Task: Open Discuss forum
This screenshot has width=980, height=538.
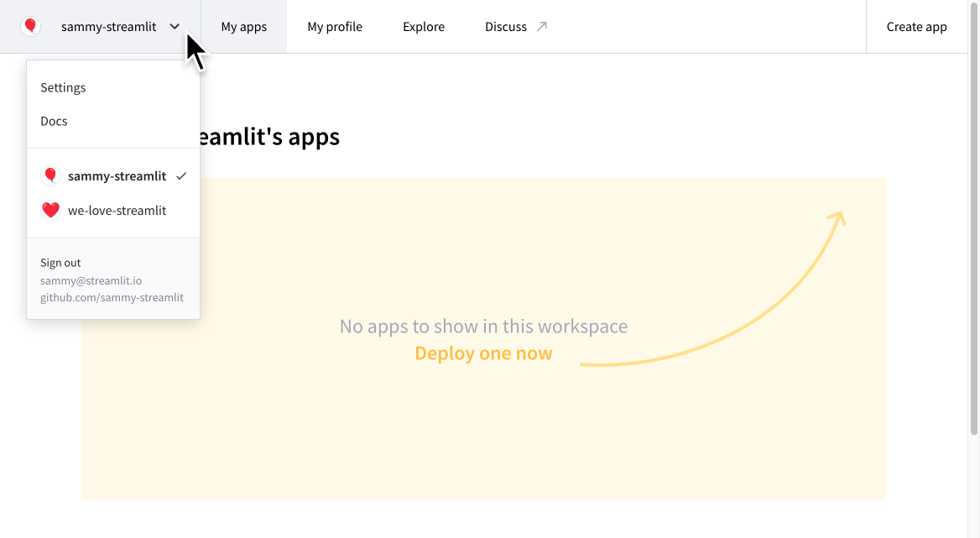Action: 506,26
